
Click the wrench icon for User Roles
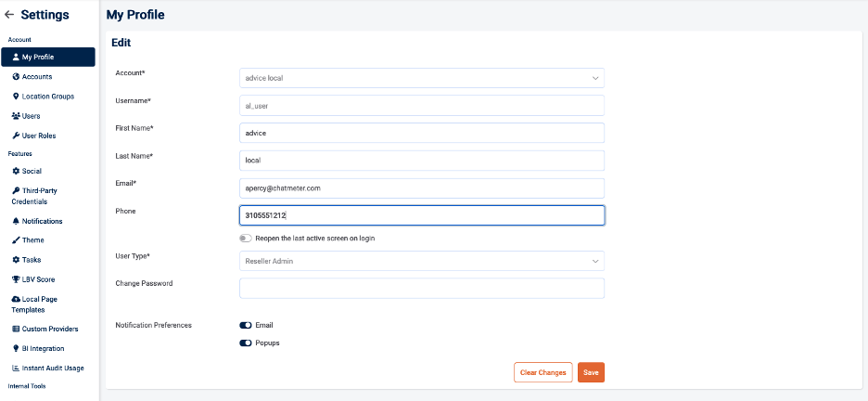[x=16, y=136]
